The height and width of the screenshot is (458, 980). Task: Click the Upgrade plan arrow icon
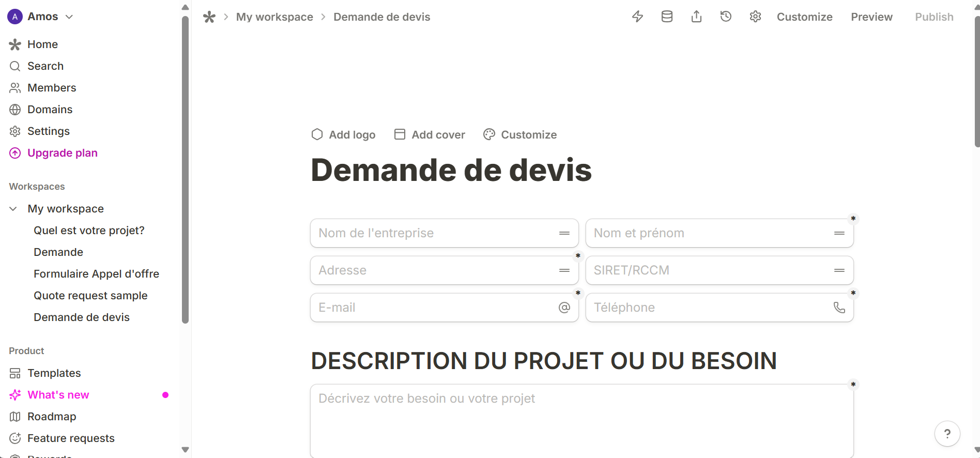[x=15, y=153]
